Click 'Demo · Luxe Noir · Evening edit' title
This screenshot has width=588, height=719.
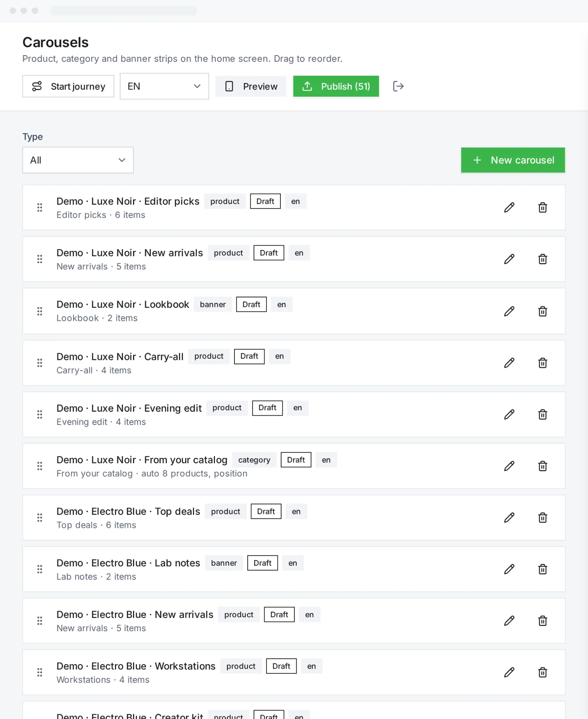coord(129,408)
